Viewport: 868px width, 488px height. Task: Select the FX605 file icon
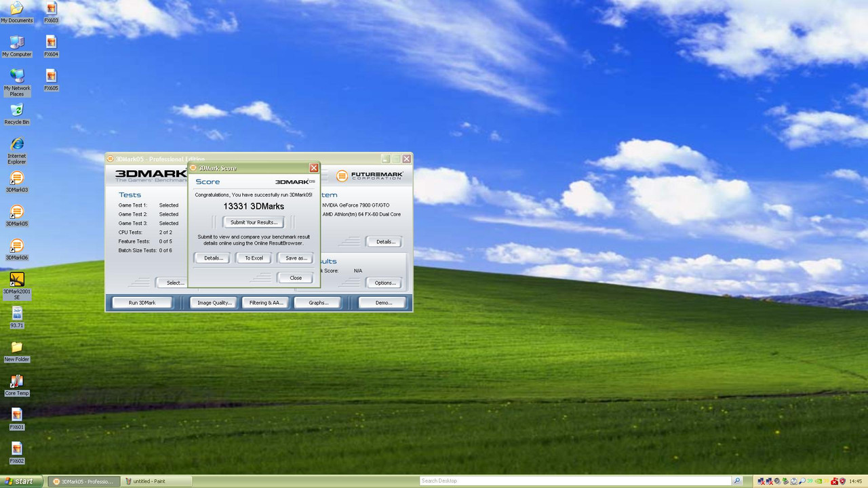[x=51, y=79]
